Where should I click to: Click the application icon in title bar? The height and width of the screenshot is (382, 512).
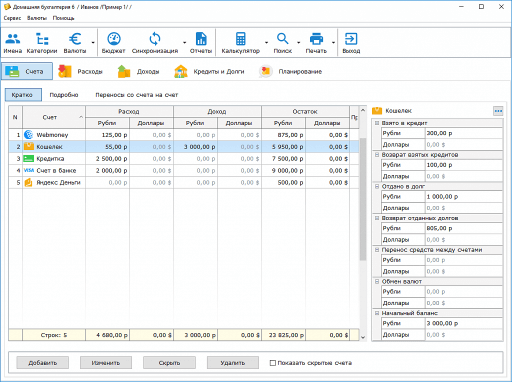[7, 7]
